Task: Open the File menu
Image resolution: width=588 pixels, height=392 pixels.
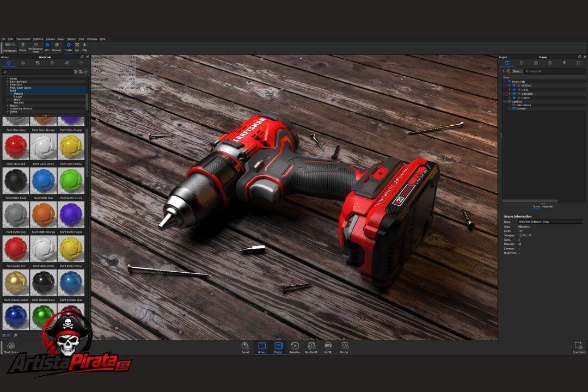Action: click(3, 39)
